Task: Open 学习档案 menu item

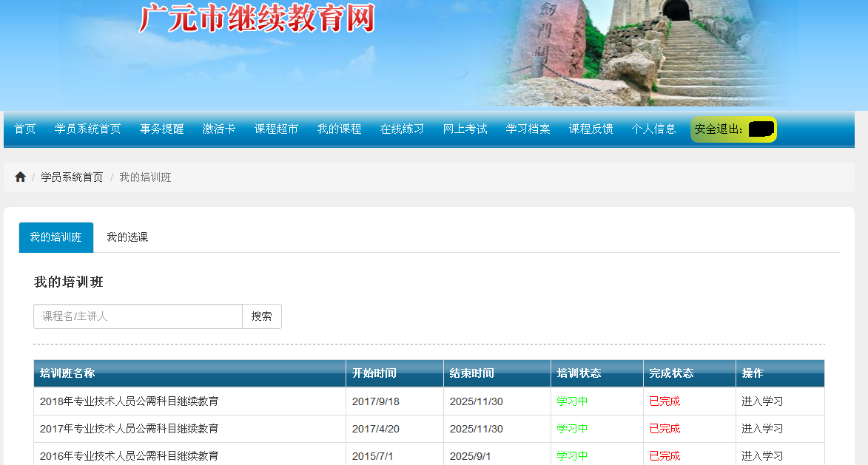Action: pos(528,129)
